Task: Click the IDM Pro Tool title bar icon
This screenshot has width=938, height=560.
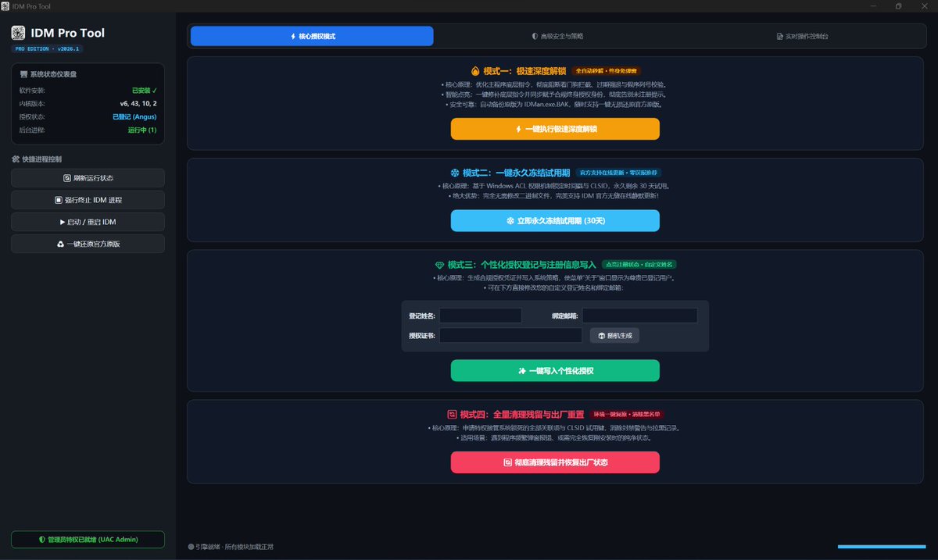Action: [6, 5]
